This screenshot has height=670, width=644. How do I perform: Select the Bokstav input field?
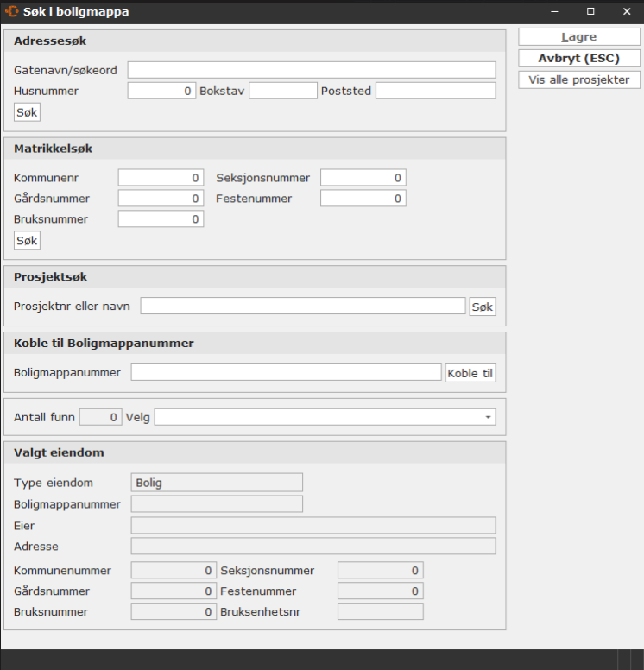coord(283,91)
